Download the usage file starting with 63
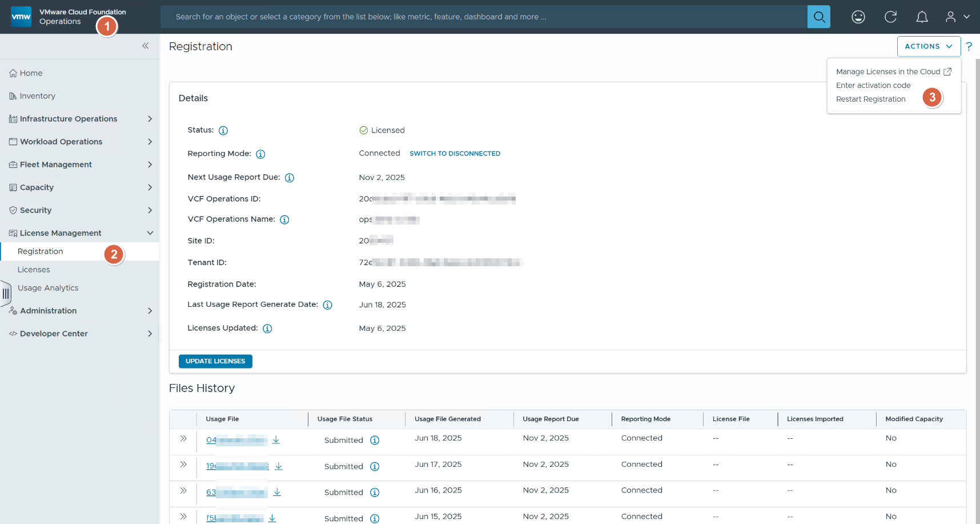Viewport: 980px width, 524px height. click(277, 491)
